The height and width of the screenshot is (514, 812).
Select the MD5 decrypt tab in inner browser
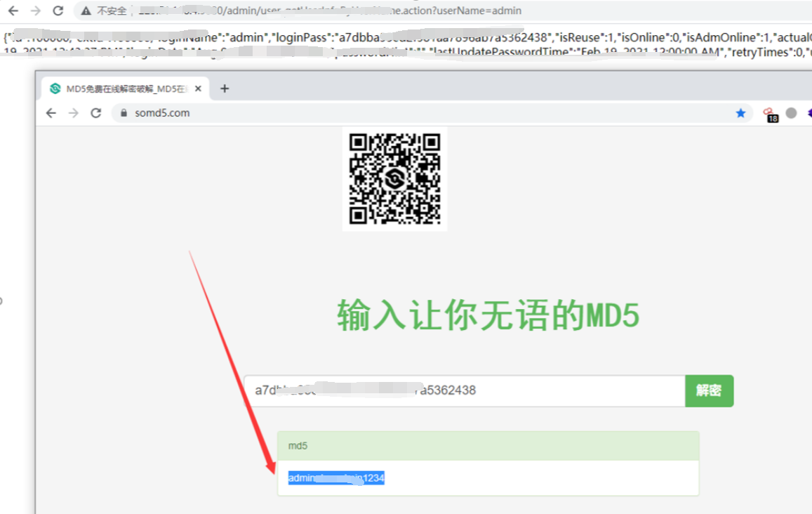(126, 88)
